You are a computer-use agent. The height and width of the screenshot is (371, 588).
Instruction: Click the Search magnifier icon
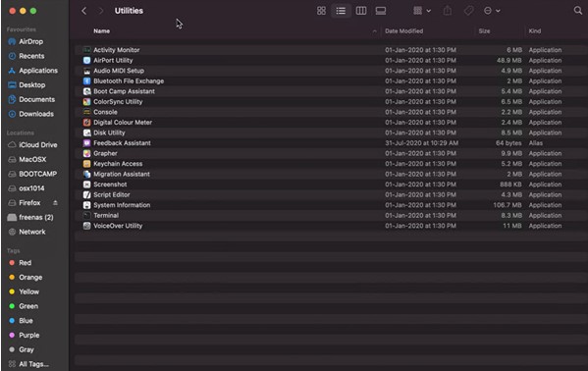pyautogui.click(x=578, y=11)
